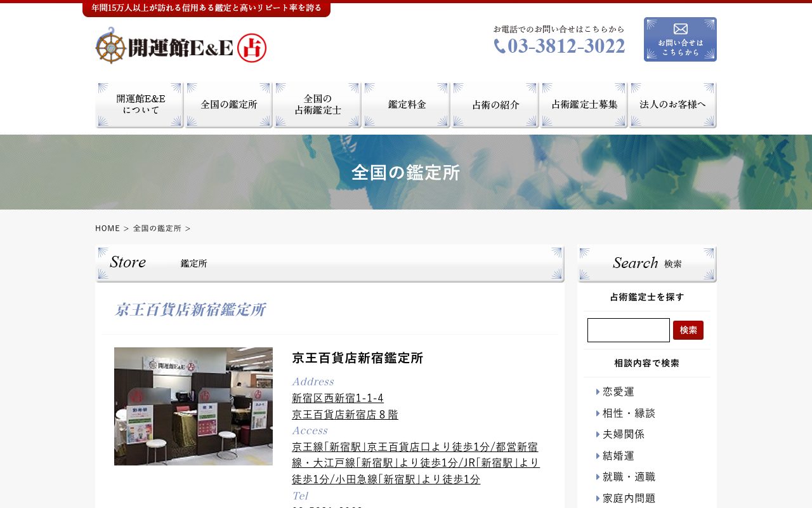The height and width of the screenshot is (508, 812).
Task: Click the 全国の鑑定所 breadcrumb link
Action: pos(157,228)
